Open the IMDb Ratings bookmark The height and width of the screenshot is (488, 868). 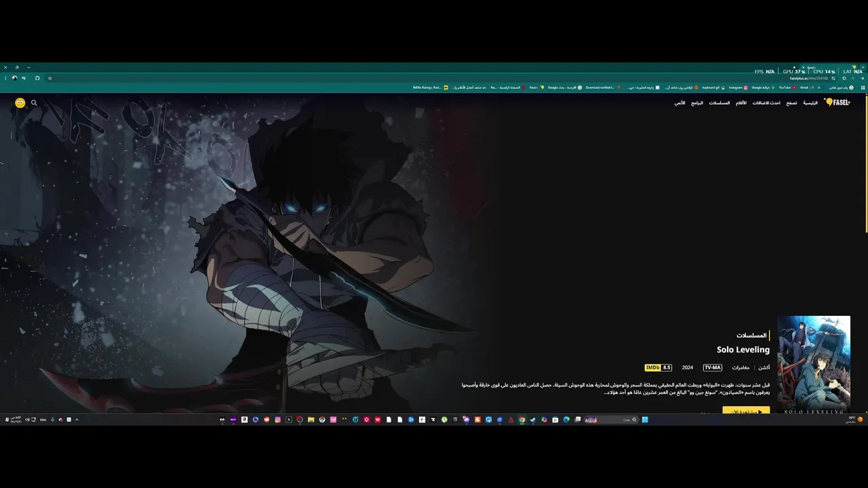tap(429, 87)
